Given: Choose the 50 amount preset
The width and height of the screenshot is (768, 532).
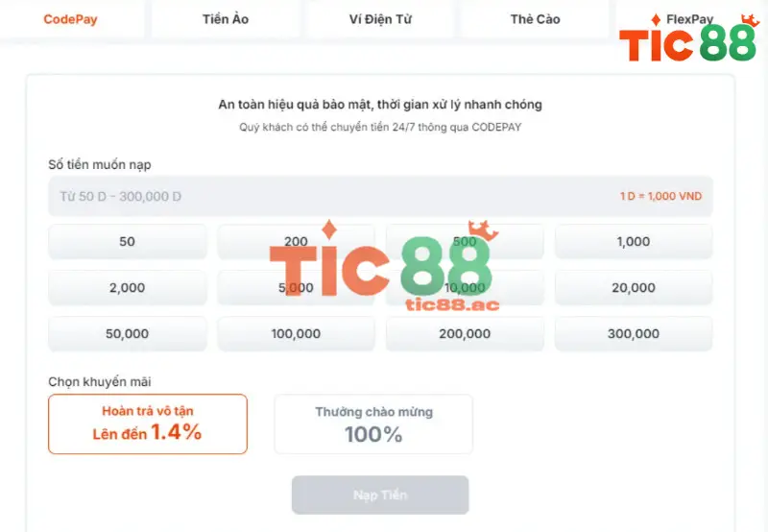Looking at the screenshot, I should click(127, 241).
